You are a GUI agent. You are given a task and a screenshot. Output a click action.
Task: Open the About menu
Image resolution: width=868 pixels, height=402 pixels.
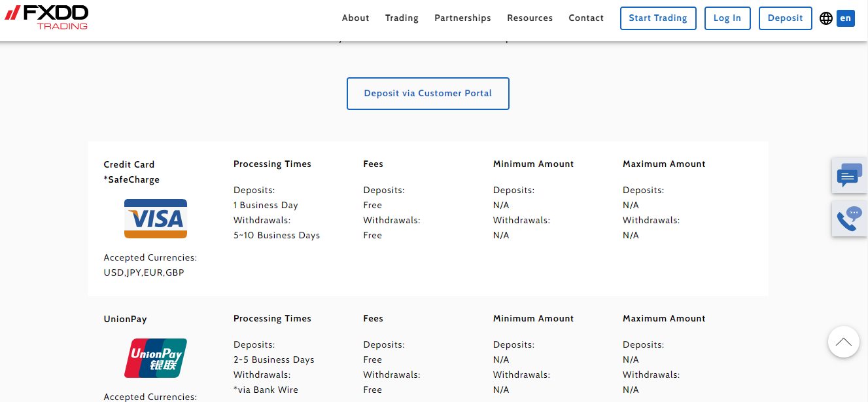[356, 18]
